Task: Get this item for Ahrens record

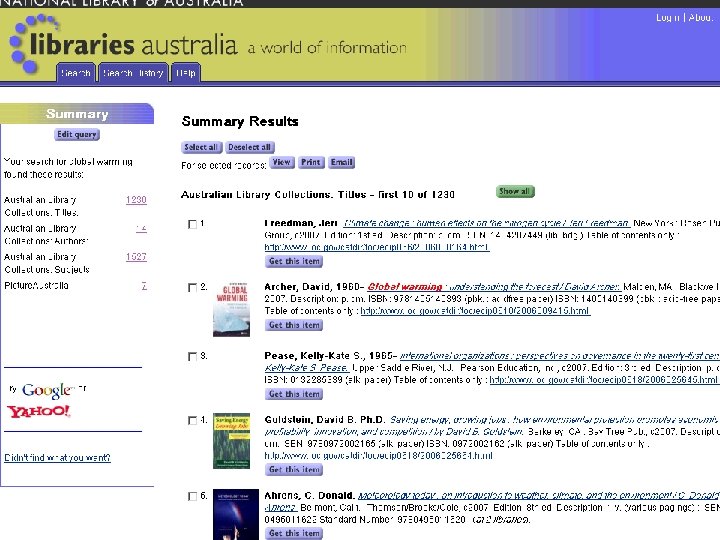Action: click(x=294, y=533)
